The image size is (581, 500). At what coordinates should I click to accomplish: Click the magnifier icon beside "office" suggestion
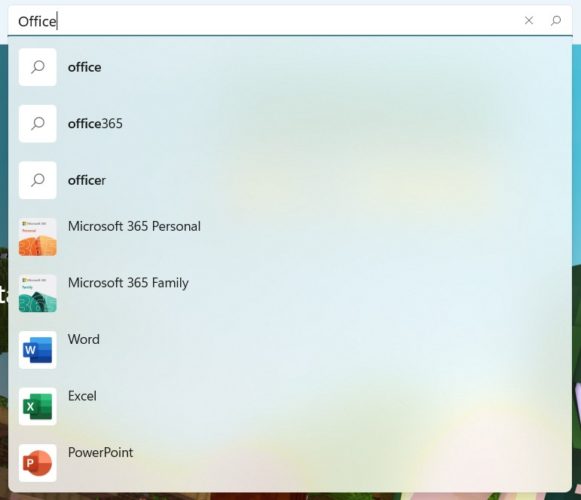(38, 67)
